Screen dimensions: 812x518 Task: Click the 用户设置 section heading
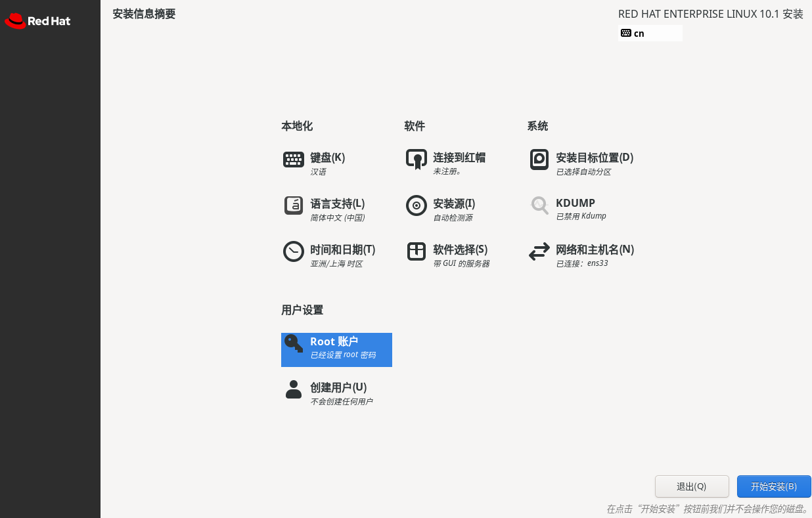point(302,310)
